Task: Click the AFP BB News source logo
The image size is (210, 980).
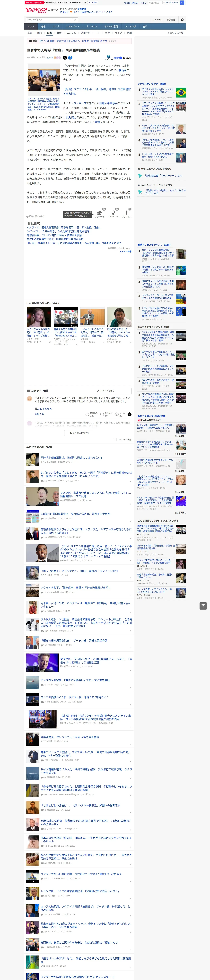Action: tap(122, 58)
